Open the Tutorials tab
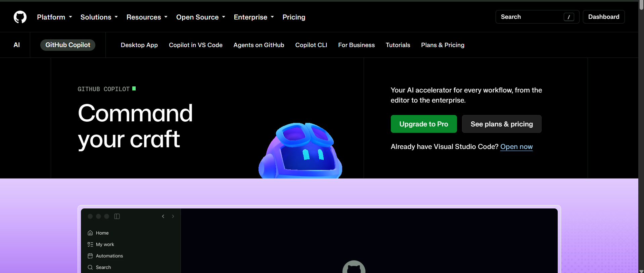 click(398, 45)
